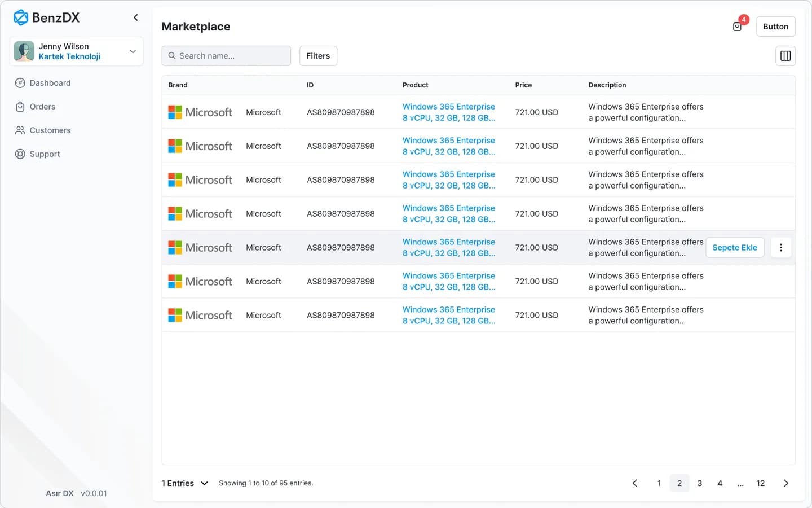
Task: Click the Marketplace page title
Action: coord(196,27)
